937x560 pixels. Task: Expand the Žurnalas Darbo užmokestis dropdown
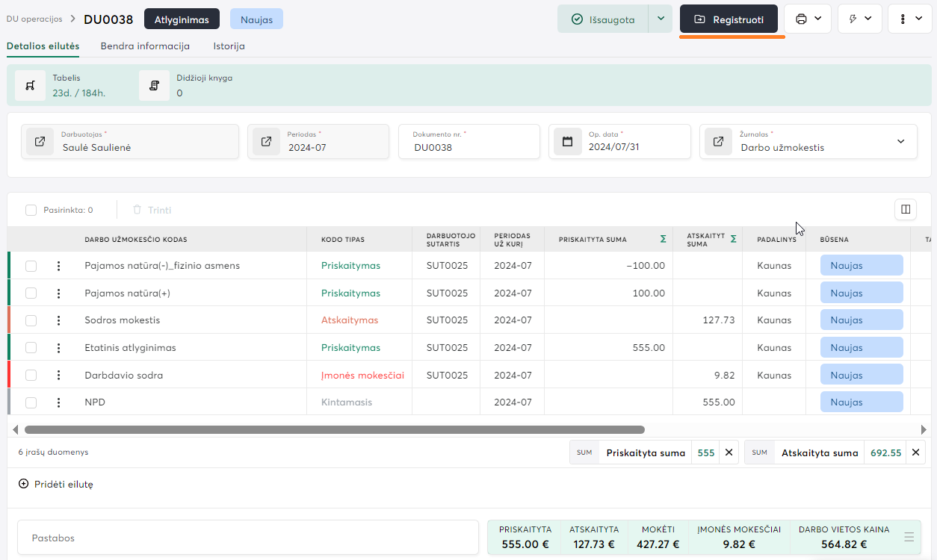point(900,141)
